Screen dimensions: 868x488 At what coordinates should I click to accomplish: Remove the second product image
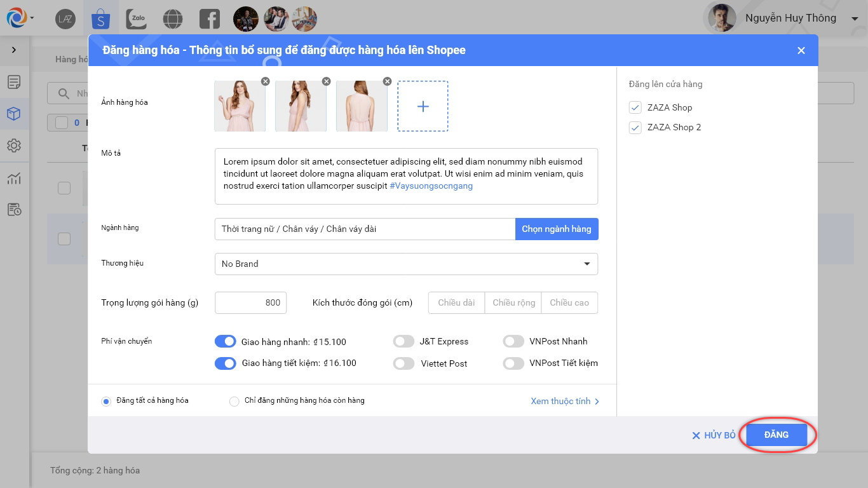pos(326,81)
